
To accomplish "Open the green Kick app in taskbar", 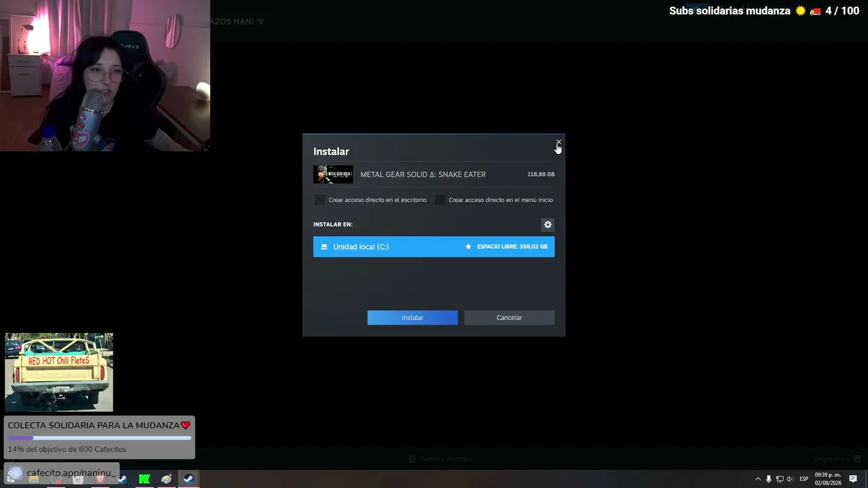I will (x=144, y=479).
